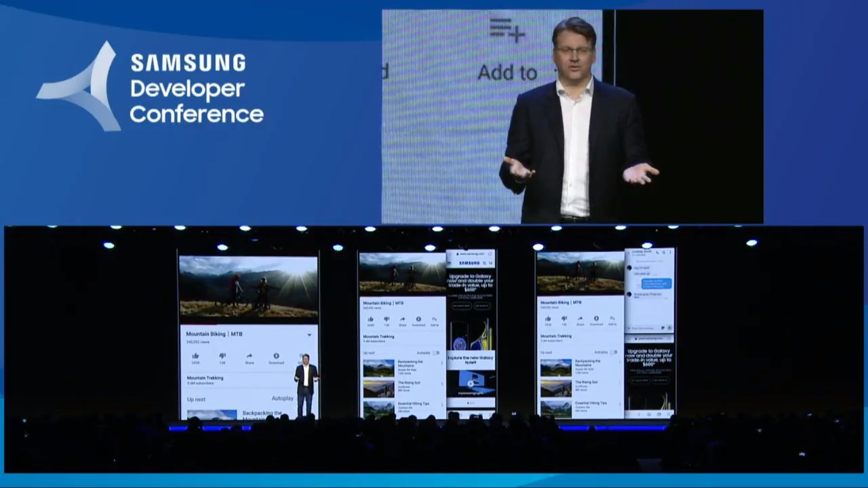Open The Rising Sun three-dot menu, right screen
Screen dimensions: 868x488
click(x=620, y=383)
